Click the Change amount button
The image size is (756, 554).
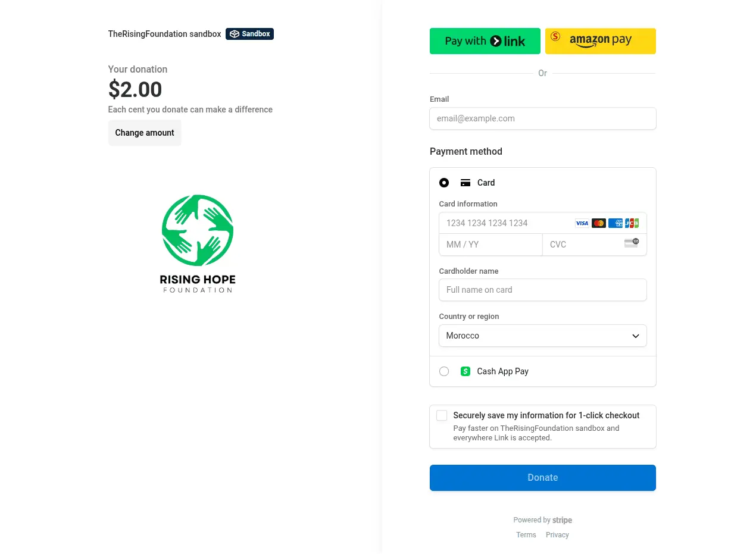(x=145, y=133)
